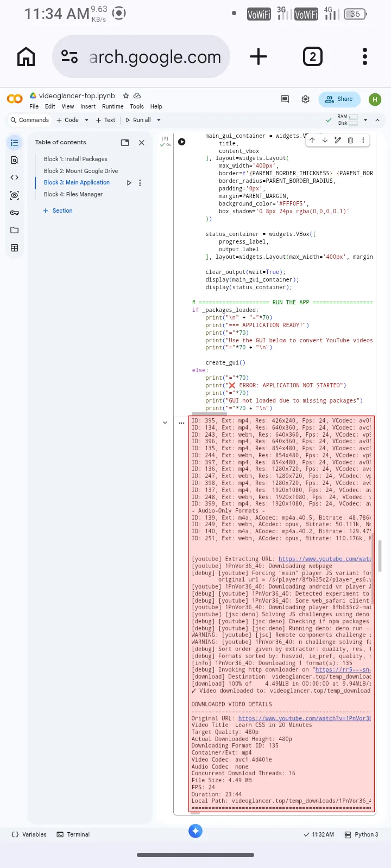Open the data table sidebar icon
Image resolution: width=391 pixels, height=868 pixels.
(x=15, y=248)
